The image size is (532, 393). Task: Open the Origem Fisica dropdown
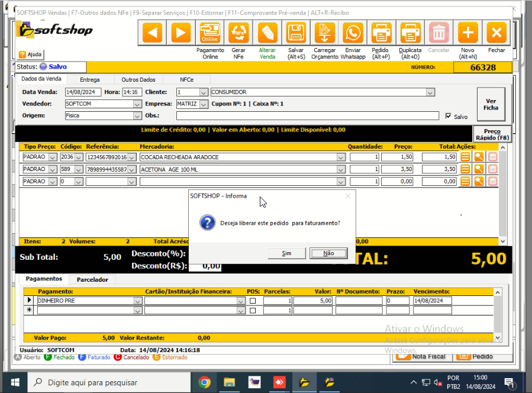coord(137,116)
